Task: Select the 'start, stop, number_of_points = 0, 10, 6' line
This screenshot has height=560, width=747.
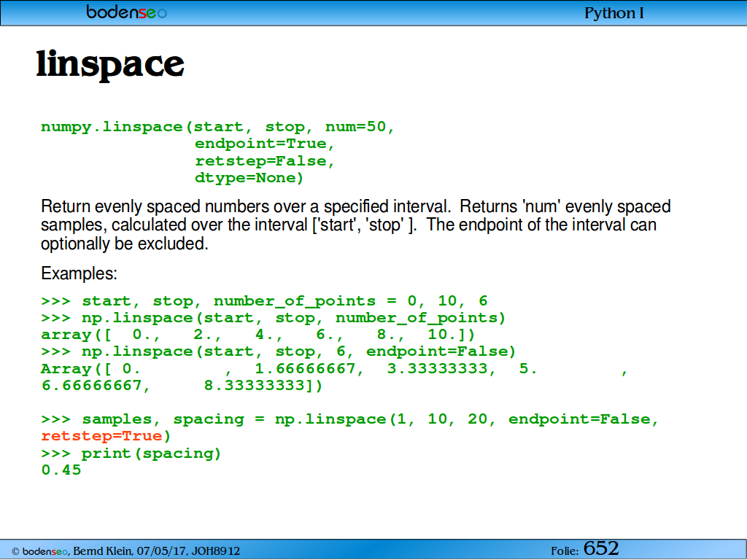Action: (264, 301)
